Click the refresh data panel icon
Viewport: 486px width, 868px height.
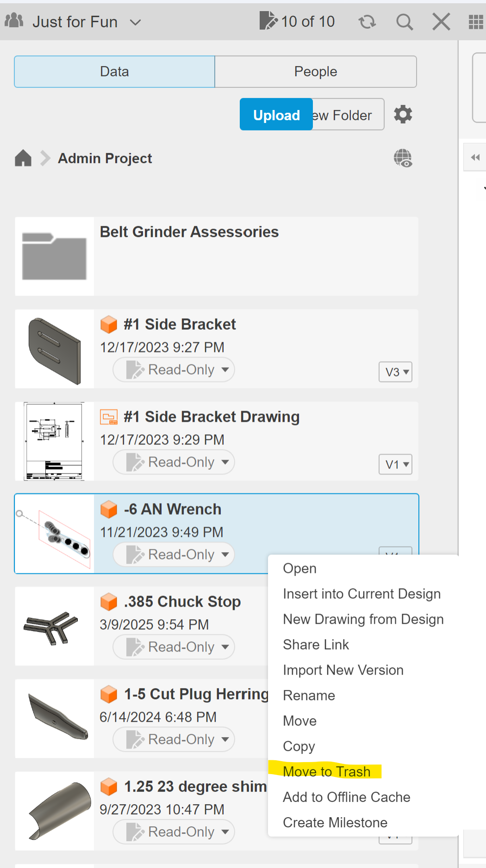click(x=367, y=22)
